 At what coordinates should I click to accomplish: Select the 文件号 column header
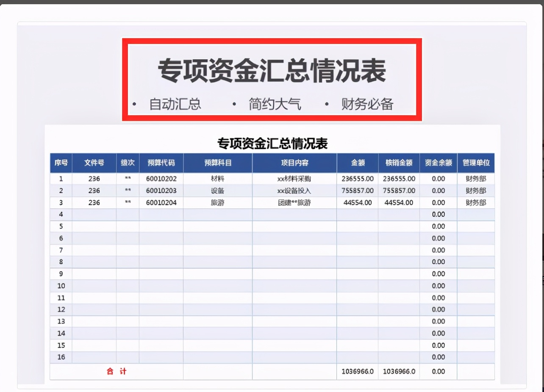pos(94,163)
